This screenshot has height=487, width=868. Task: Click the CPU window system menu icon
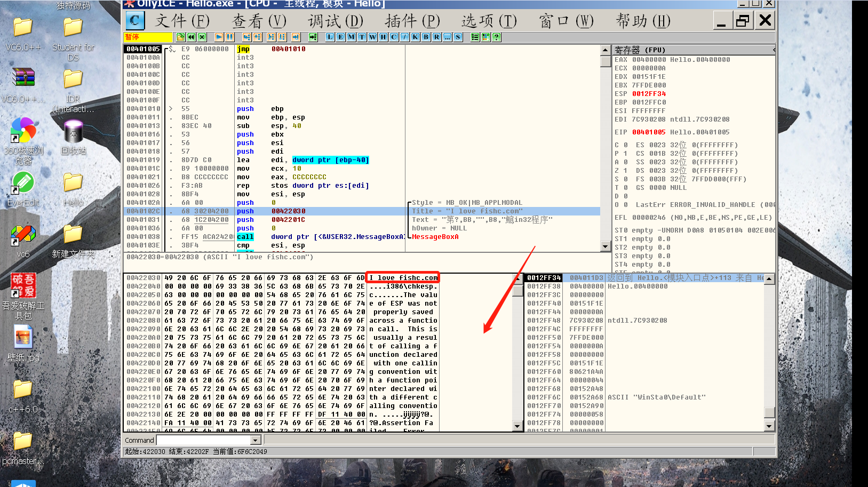click(135, 21)
